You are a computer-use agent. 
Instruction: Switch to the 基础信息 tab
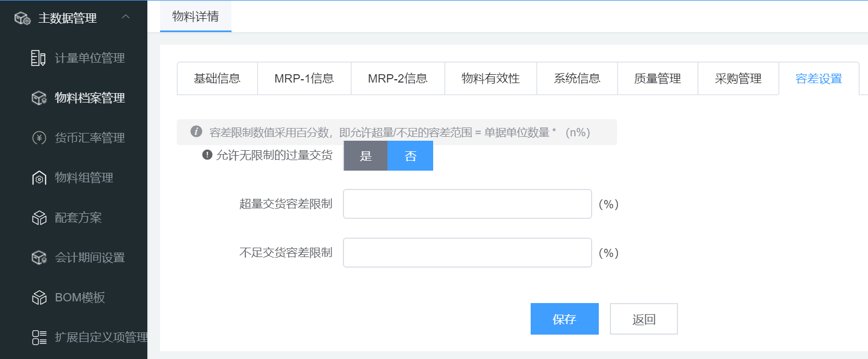[x=217, y=79]
